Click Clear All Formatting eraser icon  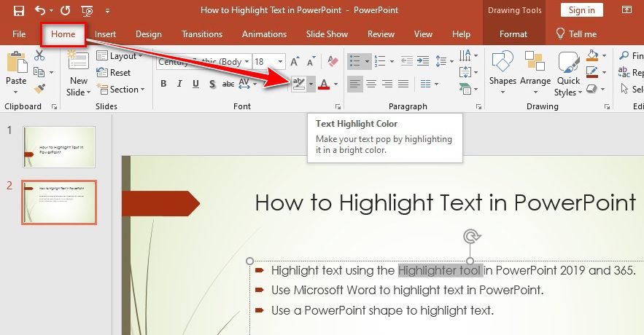[333, 61]
